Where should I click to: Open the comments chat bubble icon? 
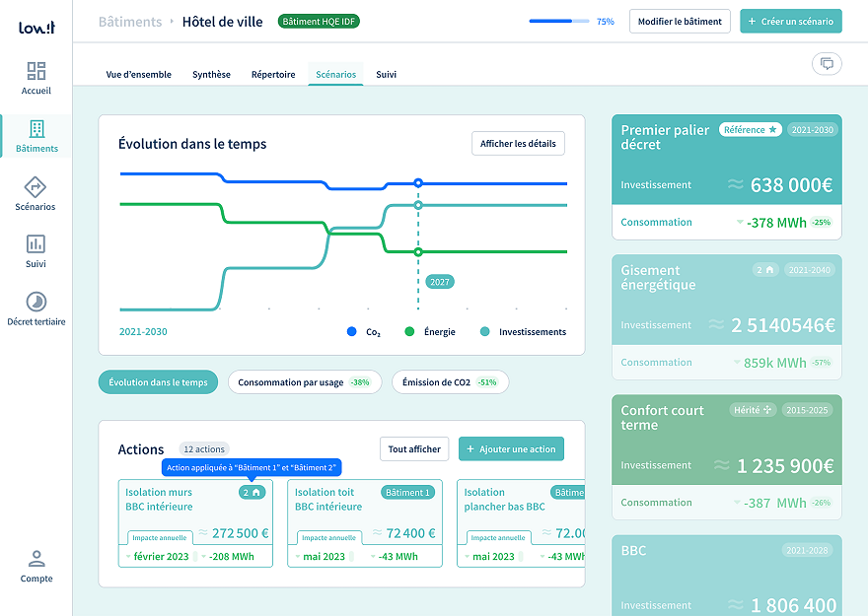click(827, 64)
